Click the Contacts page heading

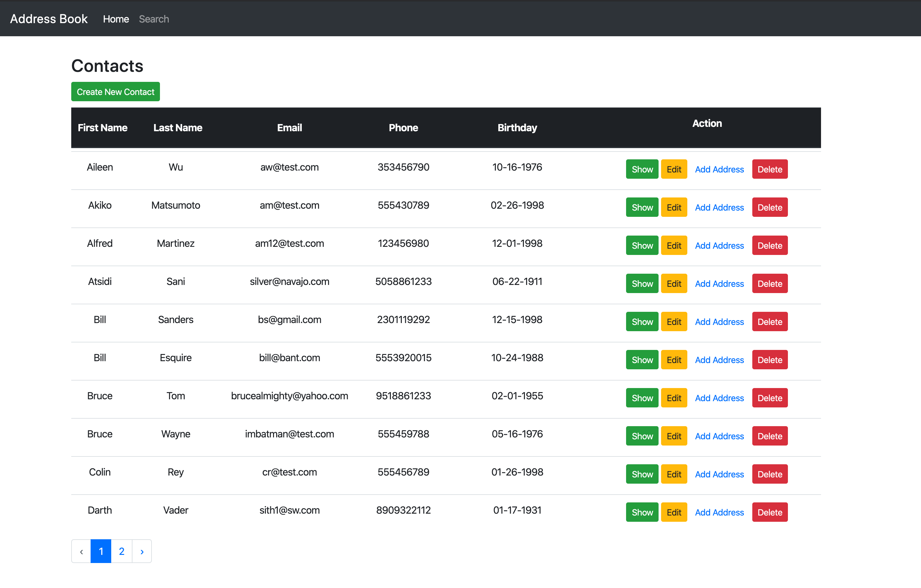point(107,66)
